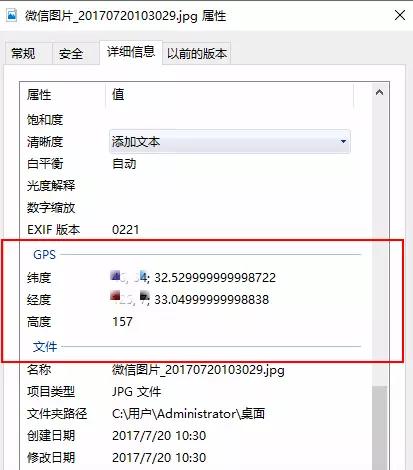Select the 名称 file name value
Screen dimensions: 413x470
tap(198, 370)
